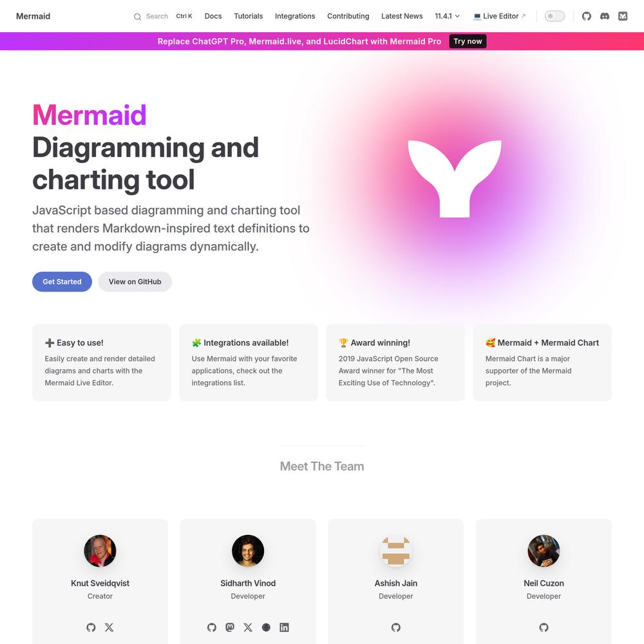Click Sidharth Vinod's avatar thumbnail
The width and height of the screenshot is (644, 644).
point(248,551)
